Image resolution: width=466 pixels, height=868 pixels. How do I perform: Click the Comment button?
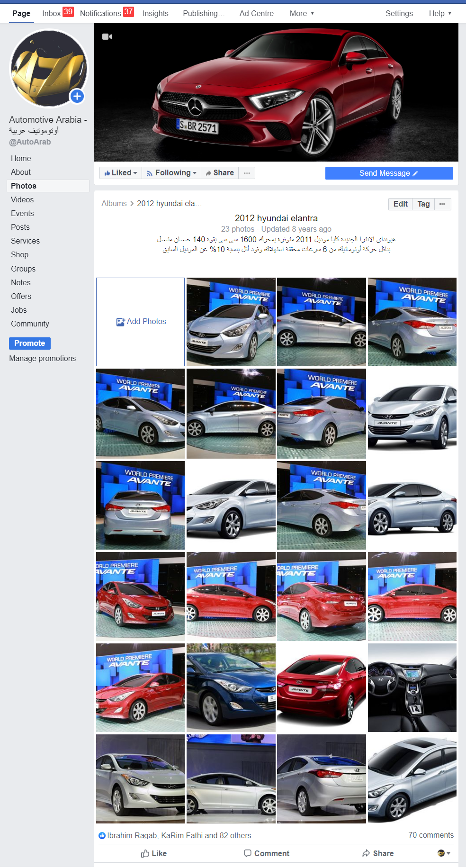(x=266, y=853)
